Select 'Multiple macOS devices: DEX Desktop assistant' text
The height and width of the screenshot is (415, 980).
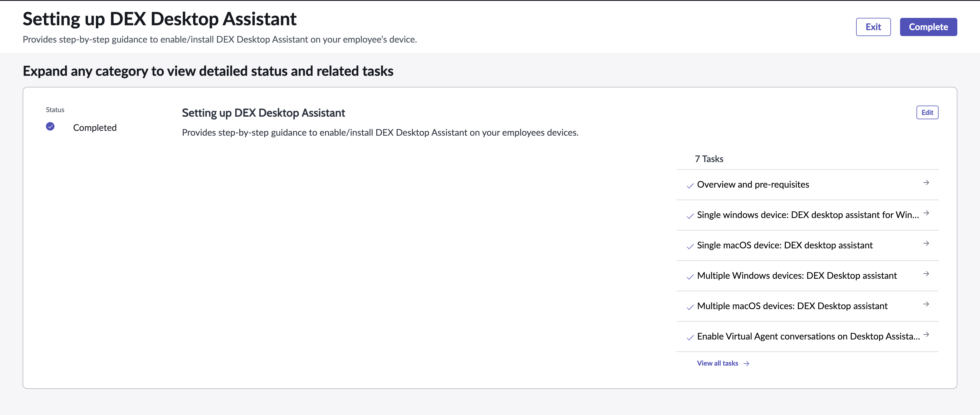click(792, 306)
